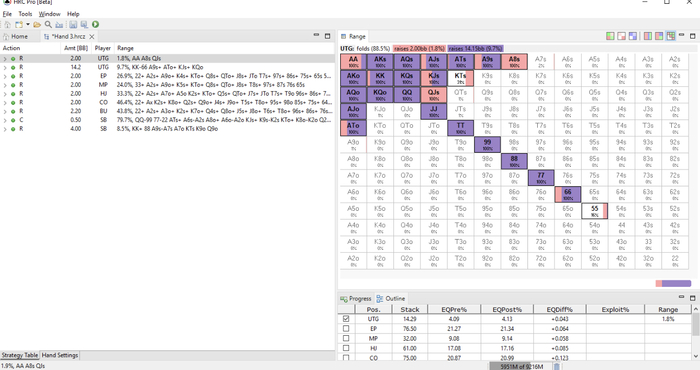The width and height of the screenshot is (700, 370).
Task: Click the Outline table scrollbar down arrow
Action: tap(696, 356)
